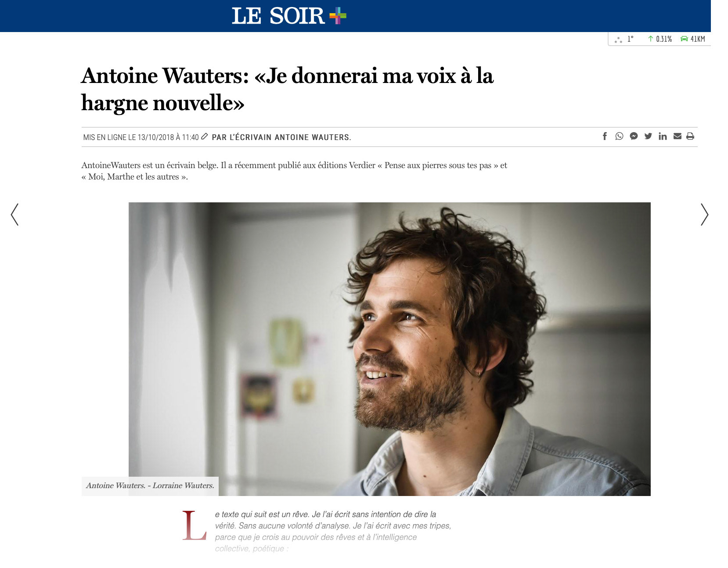
Task: Print the article with printer icon
Action: 690,136
